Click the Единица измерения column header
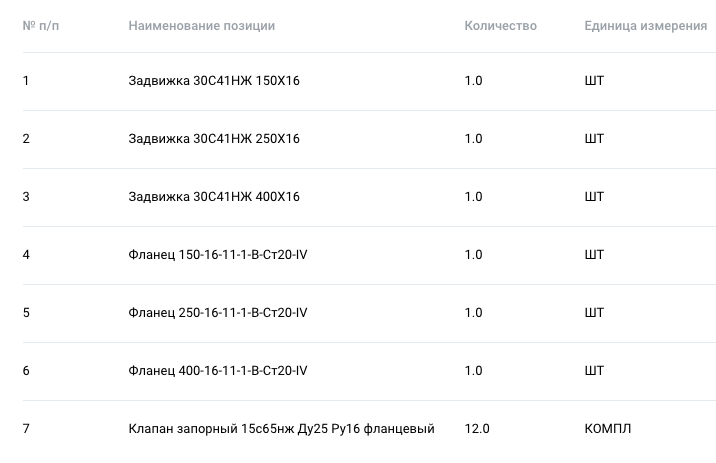This screenshot has height=463, width=716. 646,26
